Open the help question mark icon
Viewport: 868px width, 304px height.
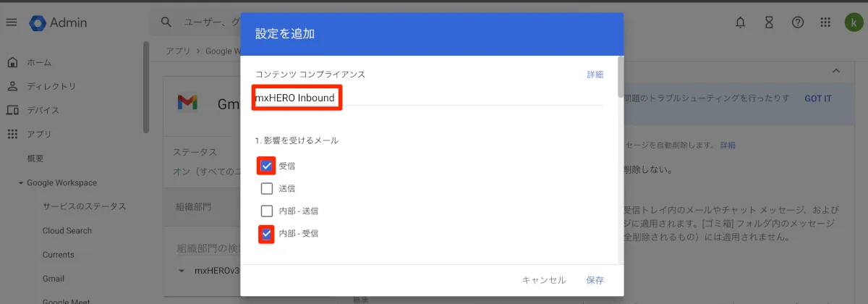pyautogui.click(x=798, y=22)
